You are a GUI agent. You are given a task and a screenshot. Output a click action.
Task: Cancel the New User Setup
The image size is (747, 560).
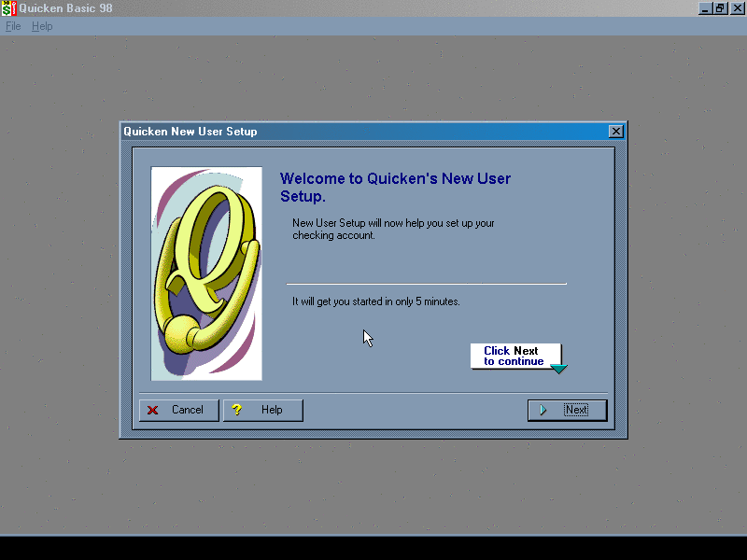click(x=178, y=410)
